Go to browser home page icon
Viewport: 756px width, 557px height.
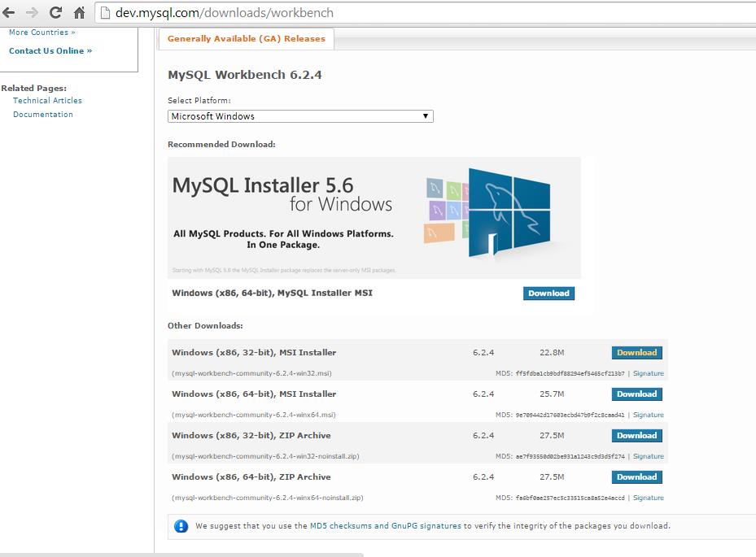[79, 12]
